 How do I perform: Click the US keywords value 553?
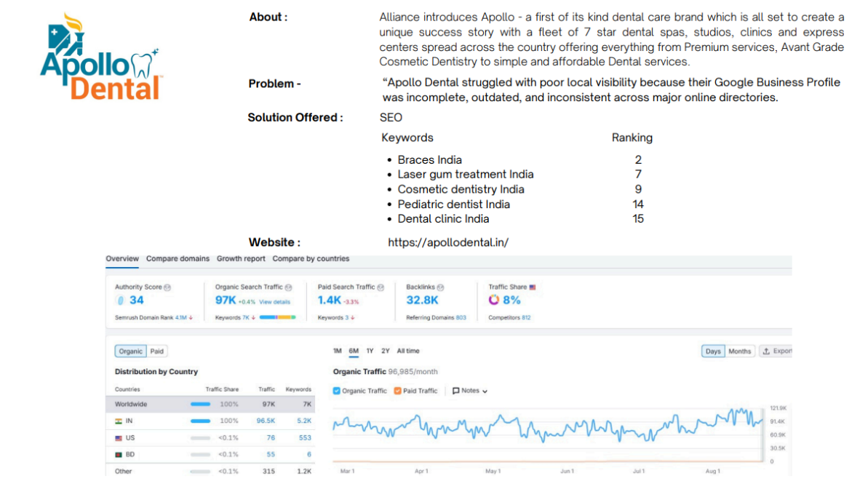(x=305, y=437)
